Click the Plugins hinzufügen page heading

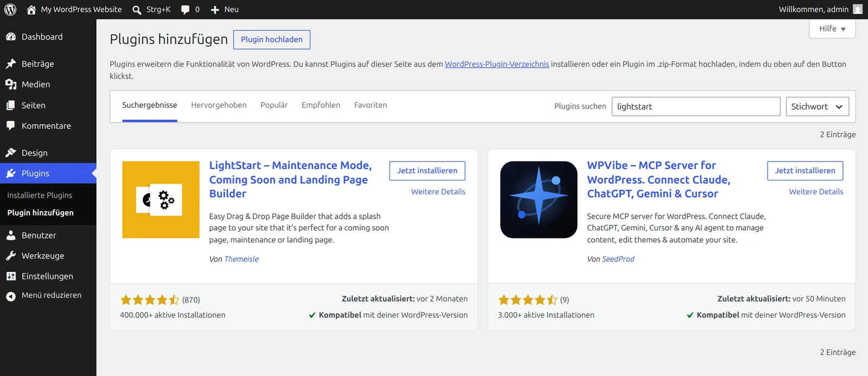[169, 40]
